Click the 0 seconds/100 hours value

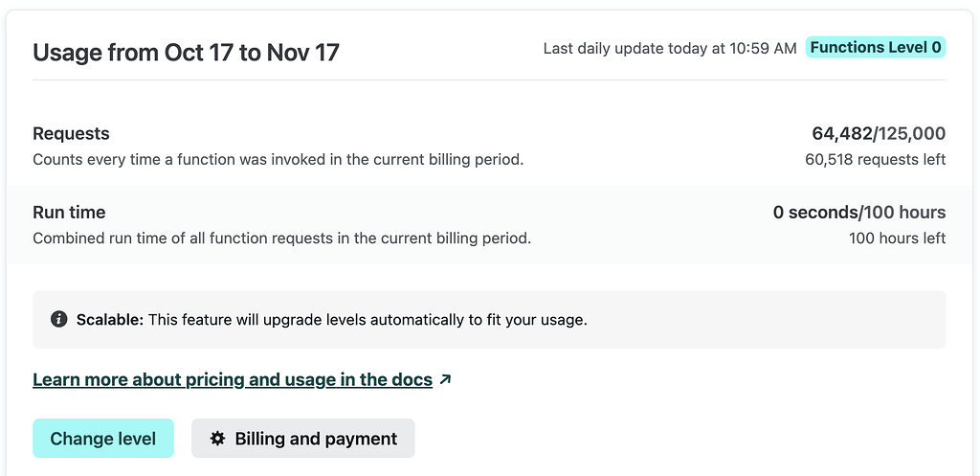858,213
